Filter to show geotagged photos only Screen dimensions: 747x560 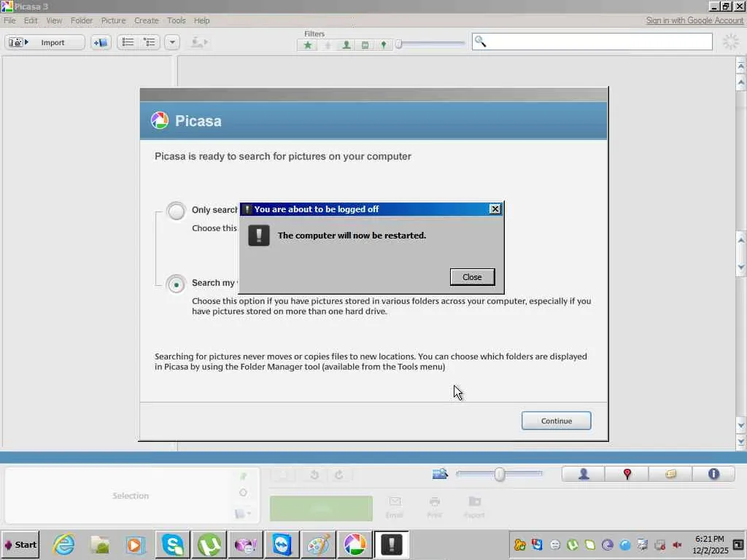(384, 44)
